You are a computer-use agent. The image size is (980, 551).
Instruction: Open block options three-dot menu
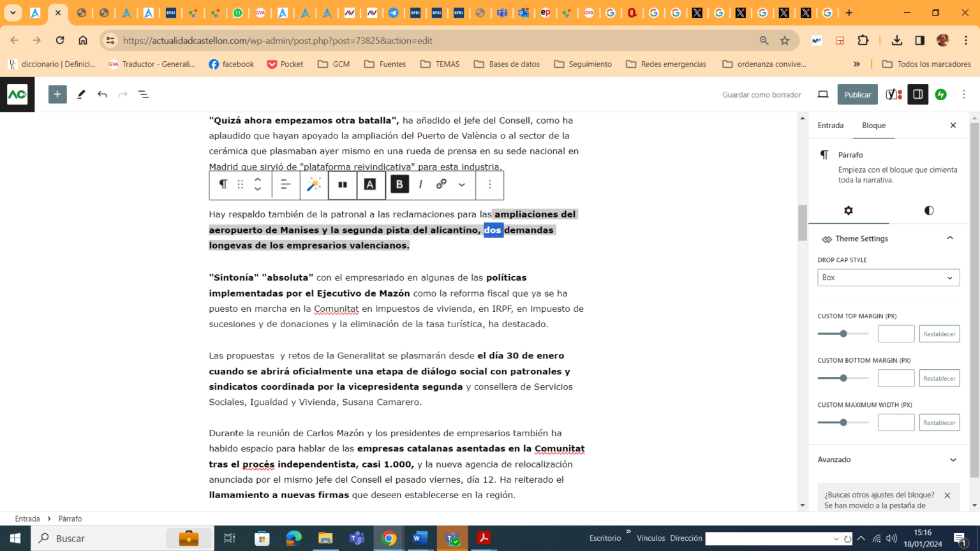coord(490,184)
